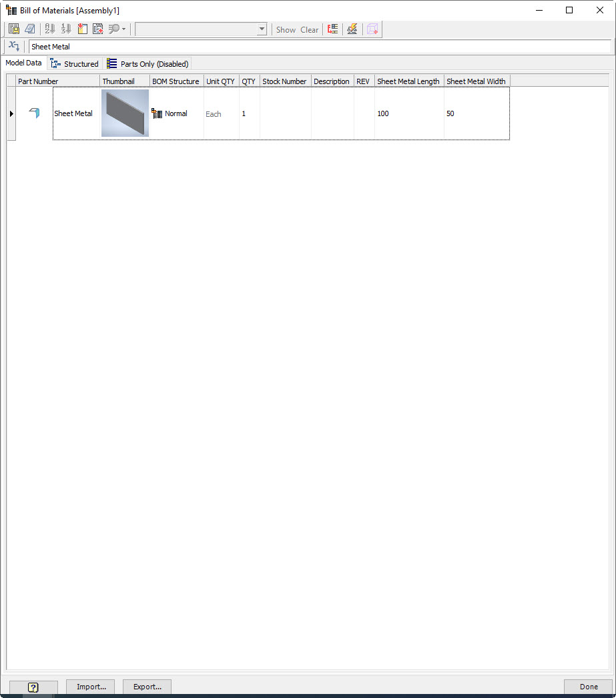Screen dimensions: 616x698
Task: Sort the BOM in descending order
Action: pyautogui.click(x=65, y=29)
